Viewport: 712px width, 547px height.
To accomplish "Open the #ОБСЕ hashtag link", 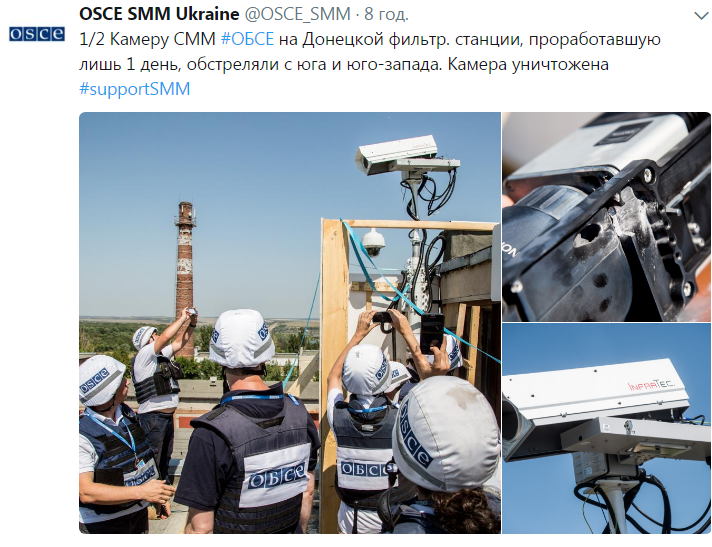I will tap(247, 39).
